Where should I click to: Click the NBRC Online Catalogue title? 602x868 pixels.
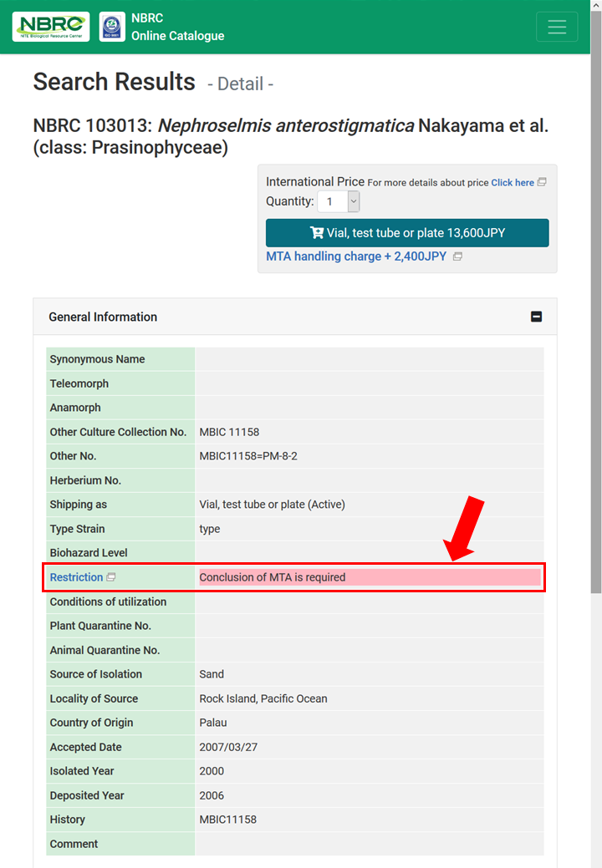tap(177, 27)
